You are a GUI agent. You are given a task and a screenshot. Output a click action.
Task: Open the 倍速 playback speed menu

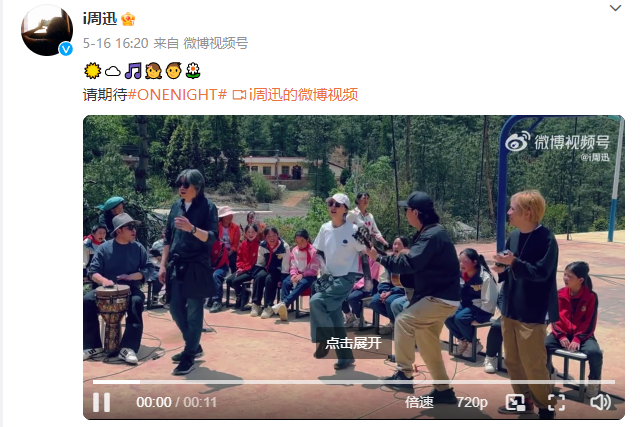pyautogui.click(x=419, y=402)
